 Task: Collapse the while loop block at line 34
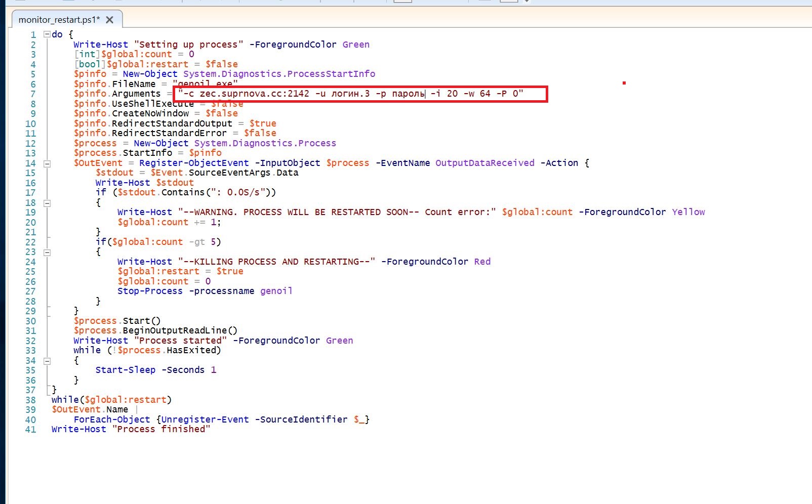pyautogui.click(x=47, y=361)
